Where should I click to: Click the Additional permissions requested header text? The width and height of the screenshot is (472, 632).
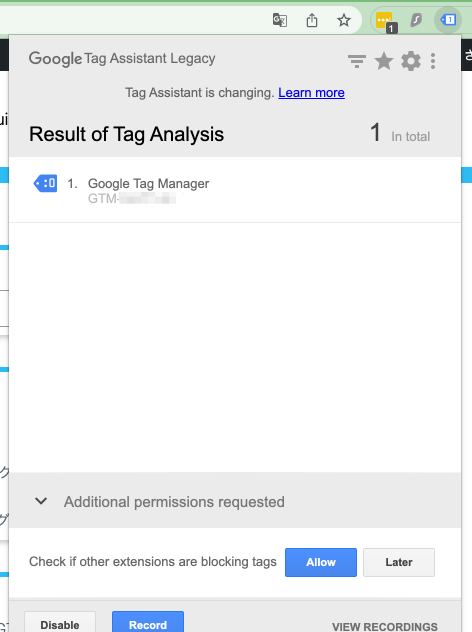pyautogui.click(x=174, y=502)
